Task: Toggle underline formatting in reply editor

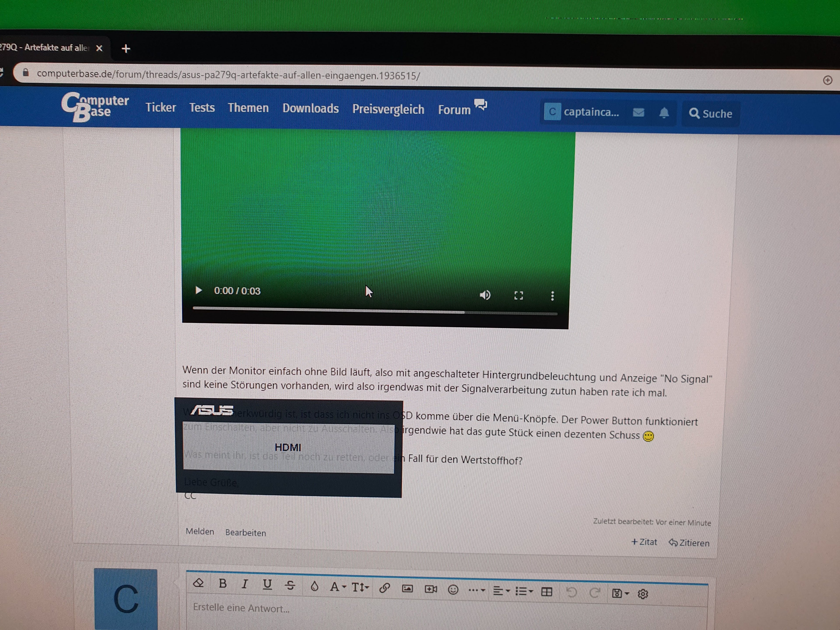Action: (x=267, y=584)
